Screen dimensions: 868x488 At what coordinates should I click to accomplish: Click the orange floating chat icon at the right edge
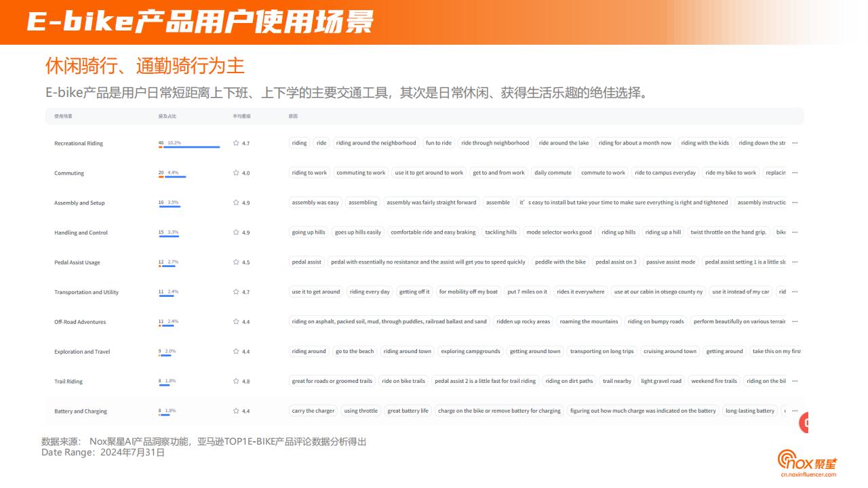click(x=804, y=422)
